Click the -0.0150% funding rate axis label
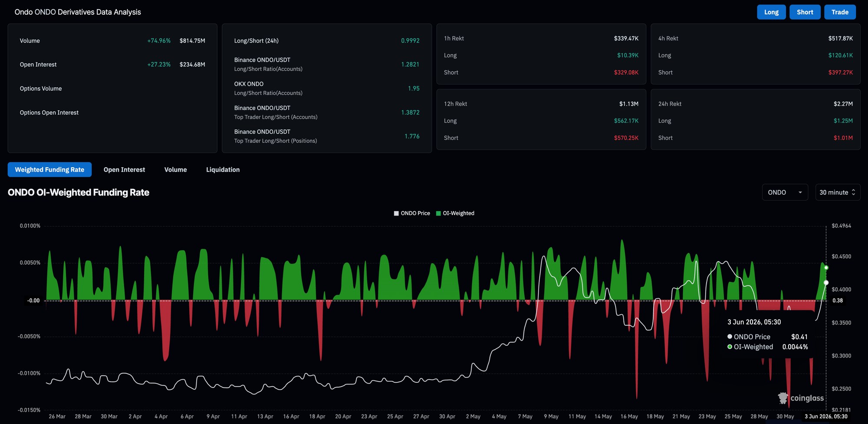The width and height of the screenshot is (868, 424). (x=29, y=410)
